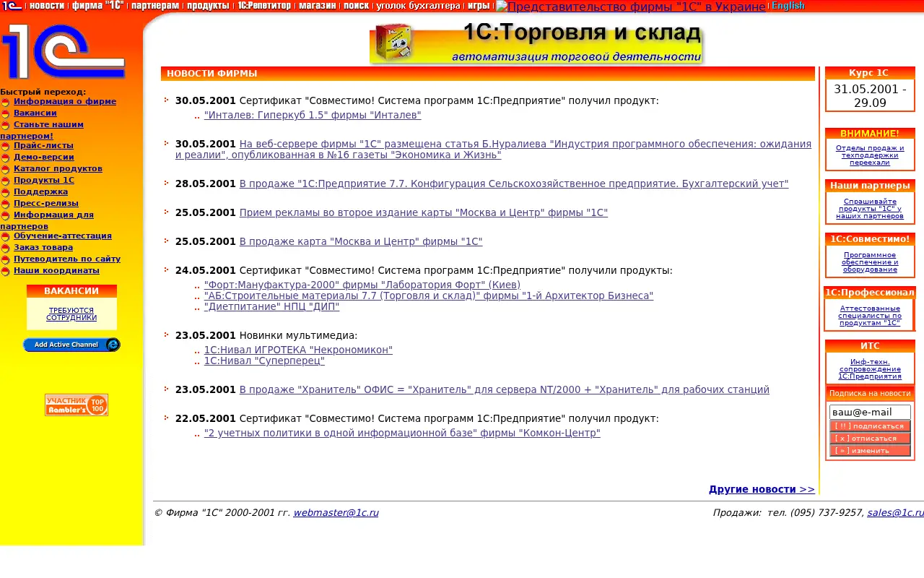This screenshot has width=924, height=578.
Task: Open фирма "1С" in the top menu
Action: 98,6
